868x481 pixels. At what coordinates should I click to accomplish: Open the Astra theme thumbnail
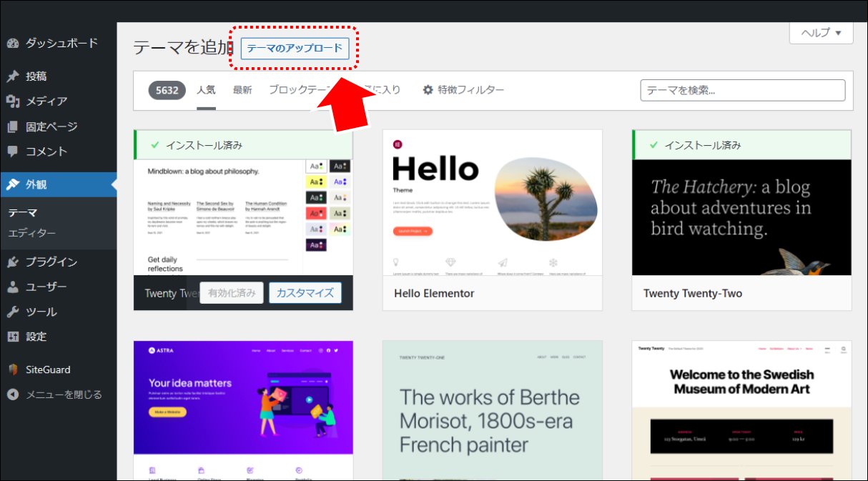(x=243, y=410)
